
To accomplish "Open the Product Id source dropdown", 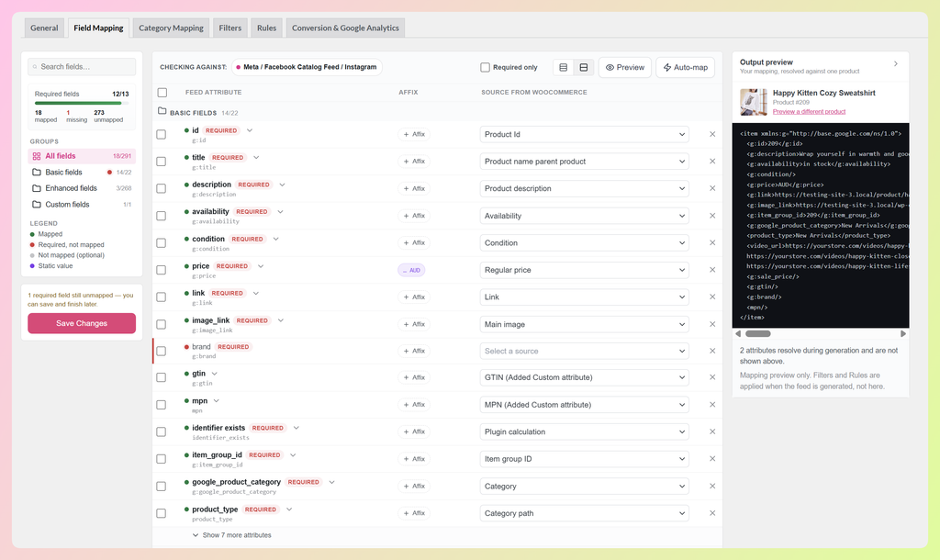I will pyautogui.click(x=584, y=134).
